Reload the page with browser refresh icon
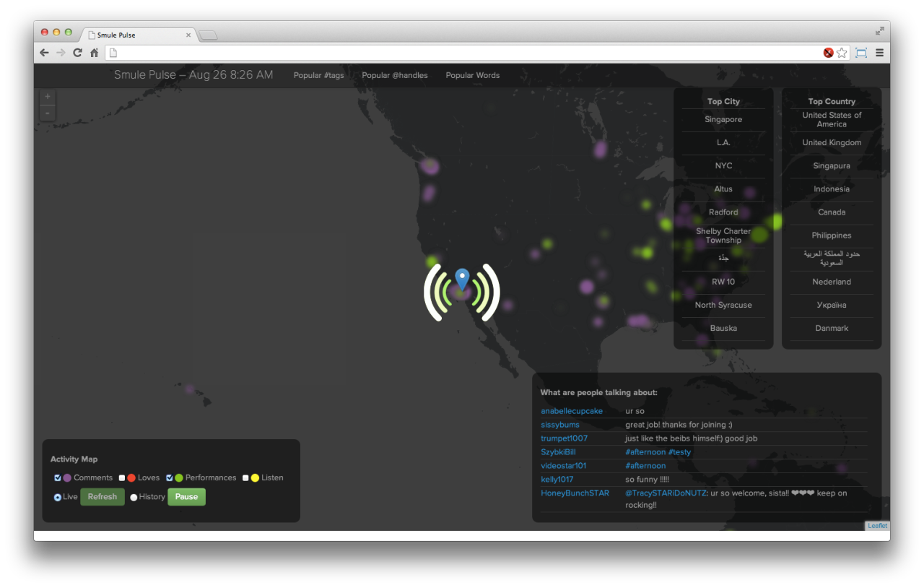This screenshot has width=924, height=588. click(78, 53)
